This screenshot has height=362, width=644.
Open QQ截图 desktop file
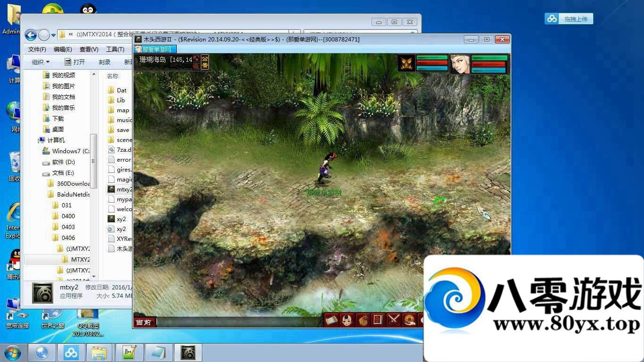[x=87, y=322]
